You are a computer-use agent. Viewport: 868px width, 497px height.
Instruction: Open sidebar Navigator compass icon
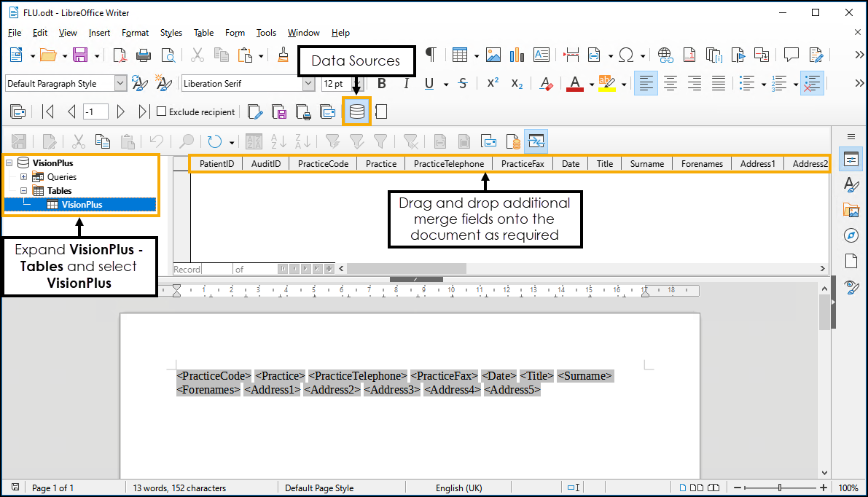tap(851, 236)
